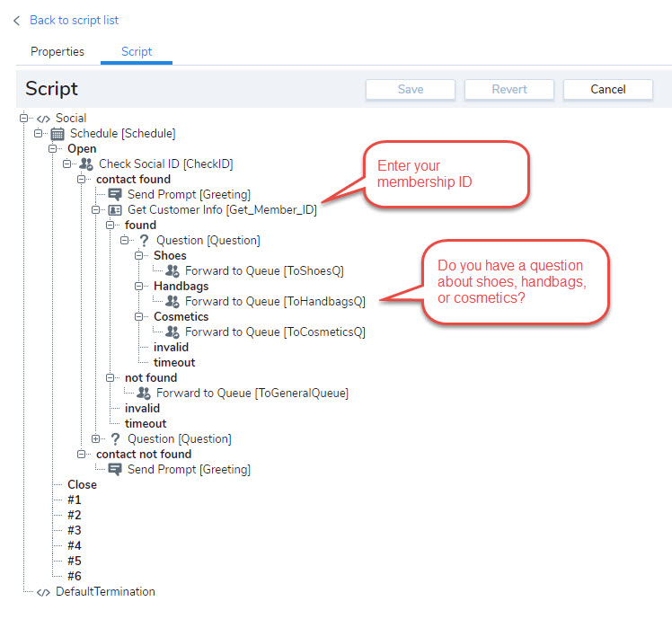Click the Handbags exit label

click(x=181, y=287)
